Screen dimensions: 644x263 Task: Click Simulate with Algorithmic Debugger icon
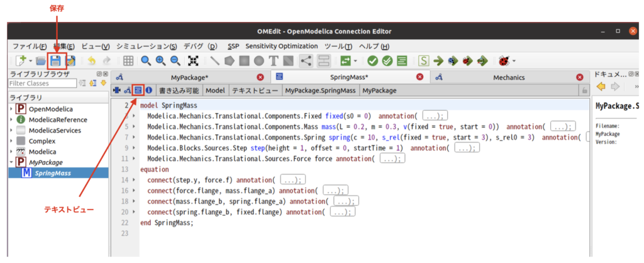point(468,61)
